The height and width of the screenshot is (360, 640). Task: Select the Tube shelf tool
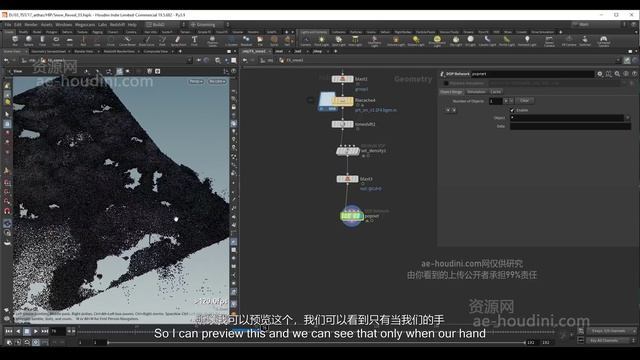point(42,41)
